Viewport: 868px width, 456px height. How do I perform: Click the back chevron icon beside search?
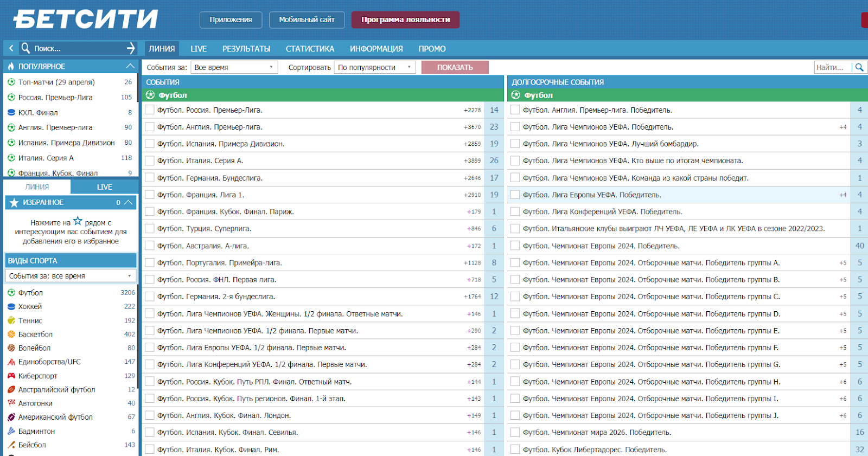(x=11, y=48)
